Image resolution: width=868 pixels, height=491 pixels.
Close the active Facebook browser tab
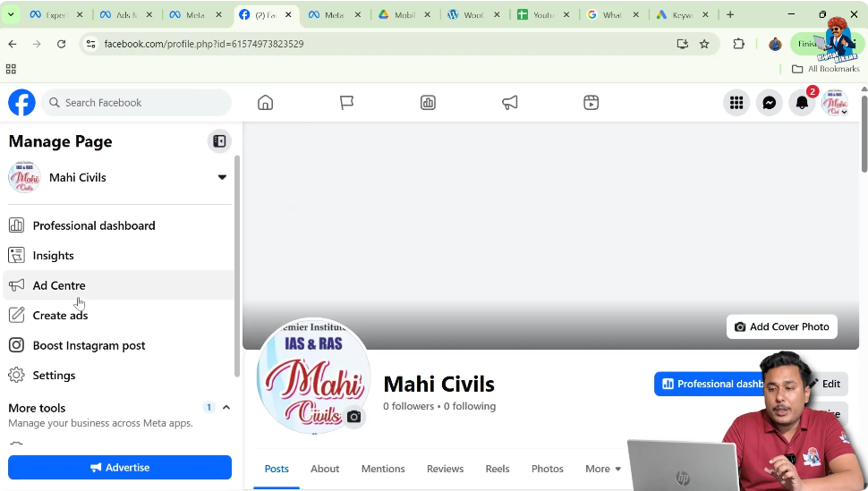288,15
